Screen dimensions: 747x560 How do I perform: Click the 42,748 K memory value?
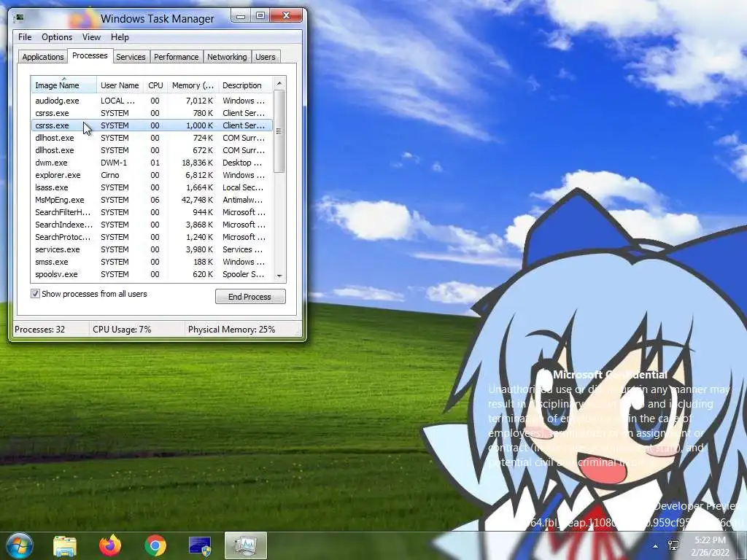(197, 200)
